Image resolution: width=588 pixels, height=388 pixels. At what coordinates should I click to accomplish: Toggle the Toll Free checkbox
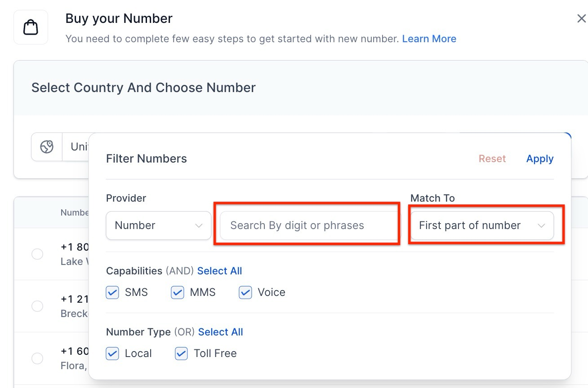pyautogui.click(x=181, y=353)
